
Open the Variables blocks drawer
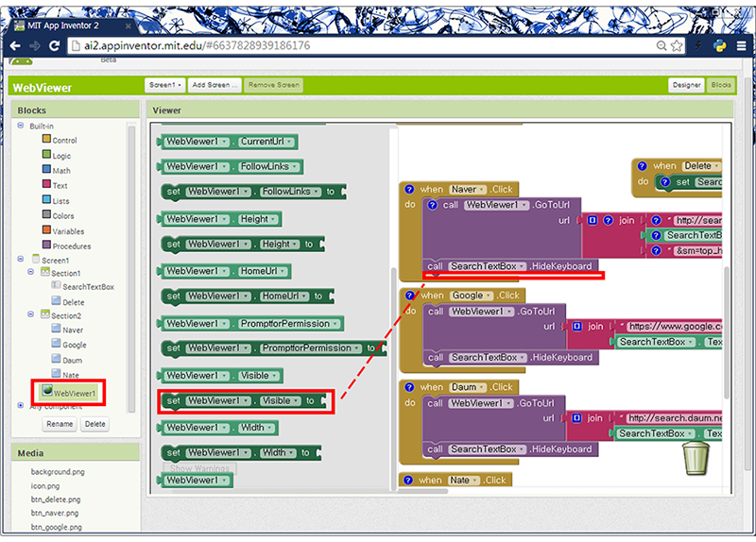coord(63,230)
